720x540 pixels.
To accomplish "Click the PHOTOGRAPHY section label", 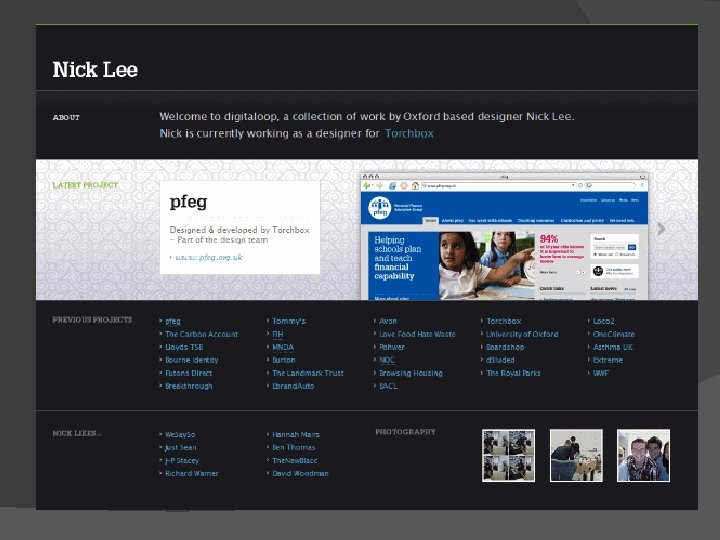I will tap(405, 432).
